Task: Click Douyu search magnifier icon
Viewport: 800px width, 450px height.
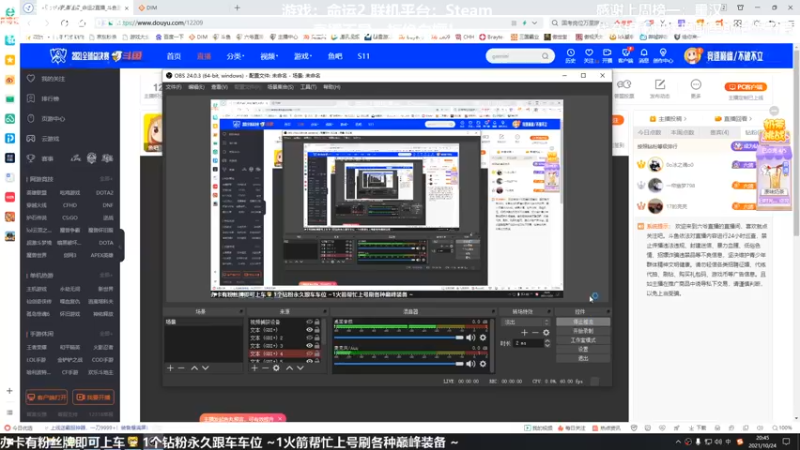Action: 545,56
